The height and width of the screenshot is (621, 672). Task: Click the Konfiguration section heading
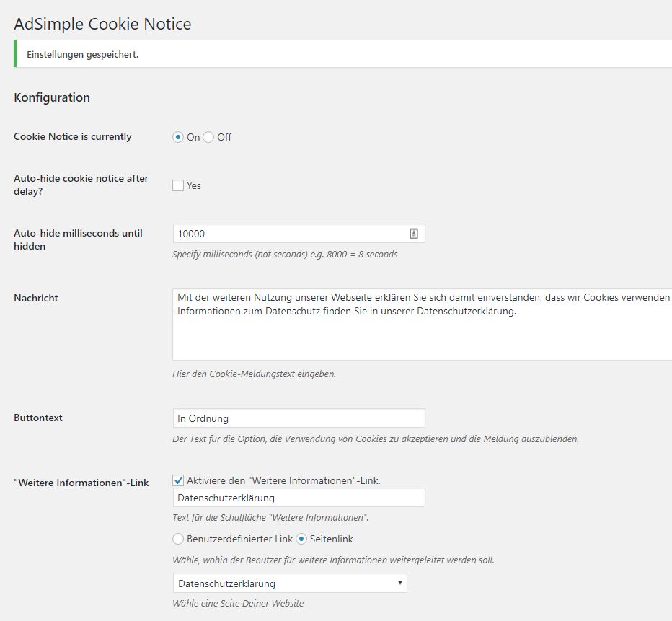tap(52, 97)
